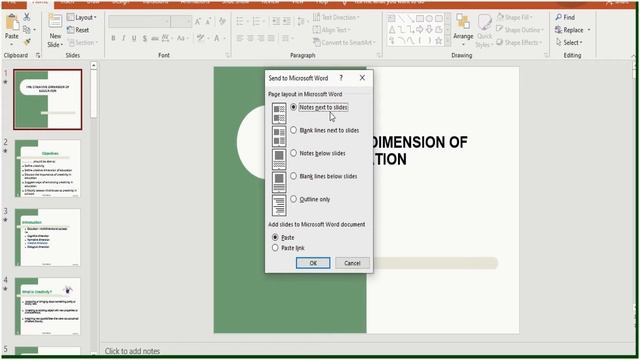
Task: Click the Notes below slides layout icon
Action: [x=279, y=159]
